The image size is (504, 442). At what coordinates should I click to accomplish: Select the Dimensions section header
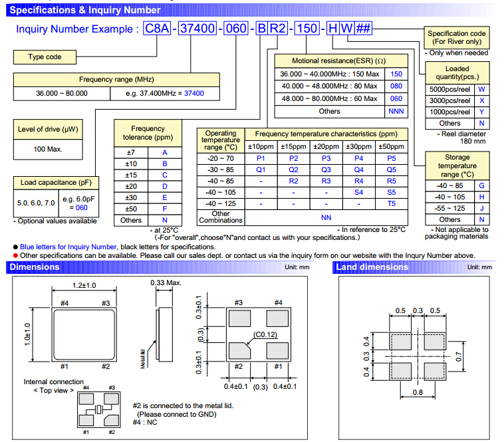(x=35, y=267)
